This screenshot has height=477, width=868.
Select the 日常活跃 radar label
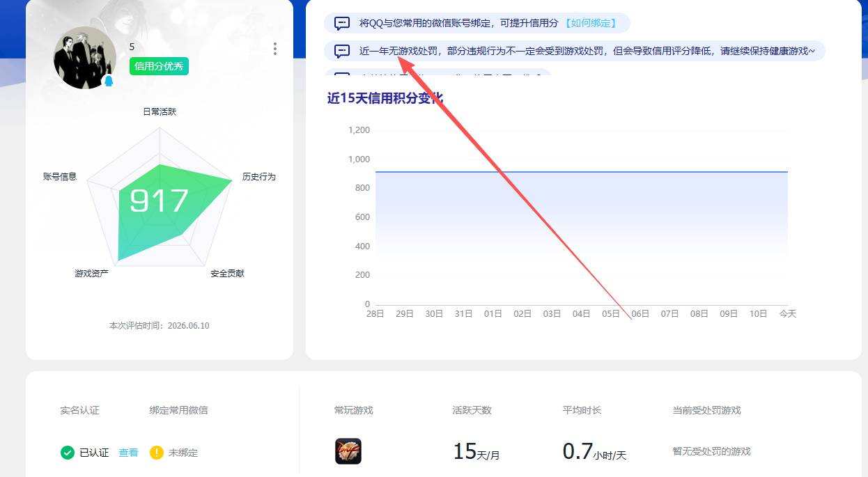pyautogui.click(x=160, y=111)
